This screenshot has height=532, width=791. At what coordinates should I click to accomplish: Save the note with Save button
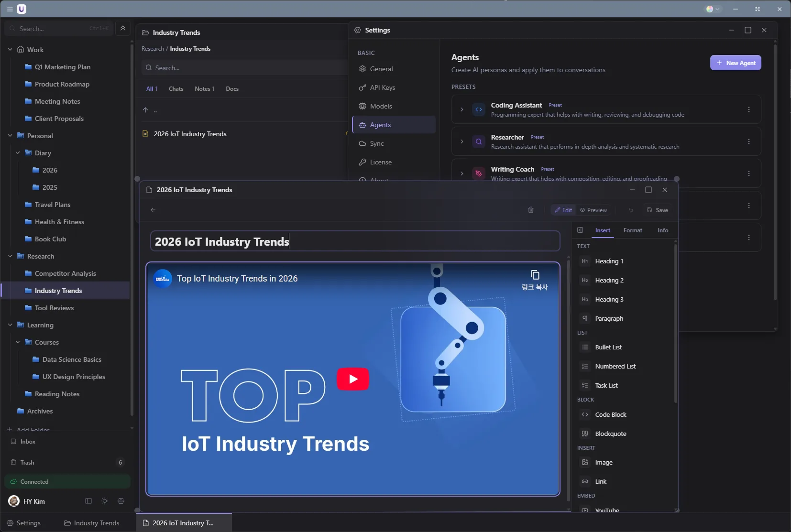click(x=658, y=210)
